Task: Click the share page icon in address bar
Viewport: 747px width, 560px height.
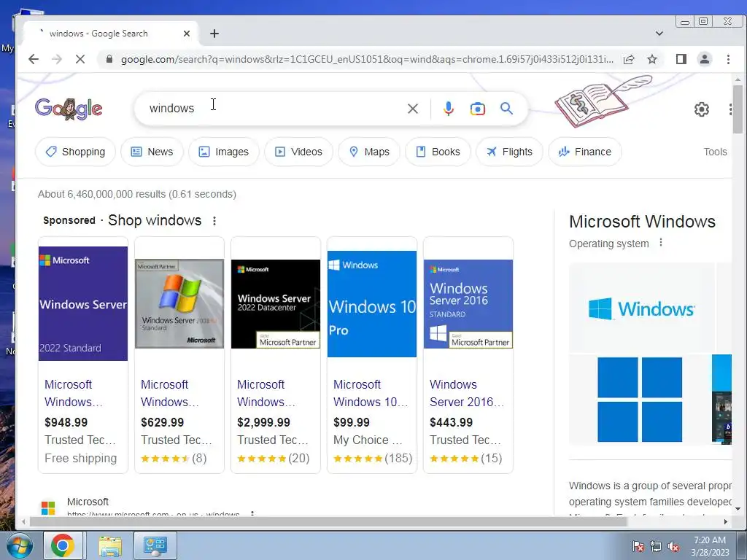Action: 629,59
